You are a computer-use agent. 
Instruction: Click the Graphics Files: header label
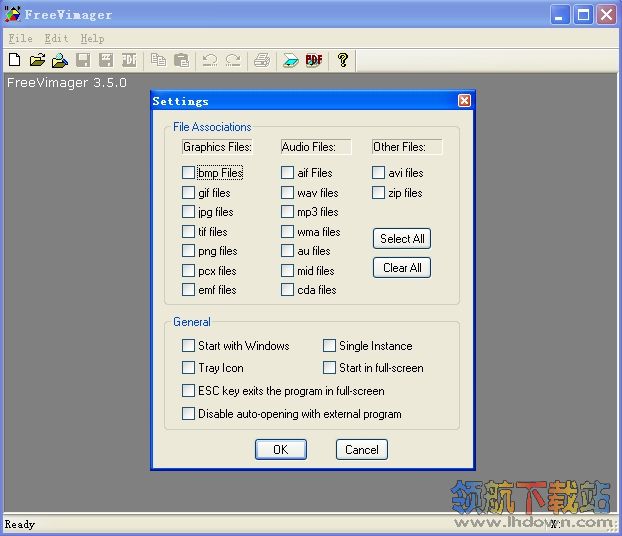coord(217,147)
